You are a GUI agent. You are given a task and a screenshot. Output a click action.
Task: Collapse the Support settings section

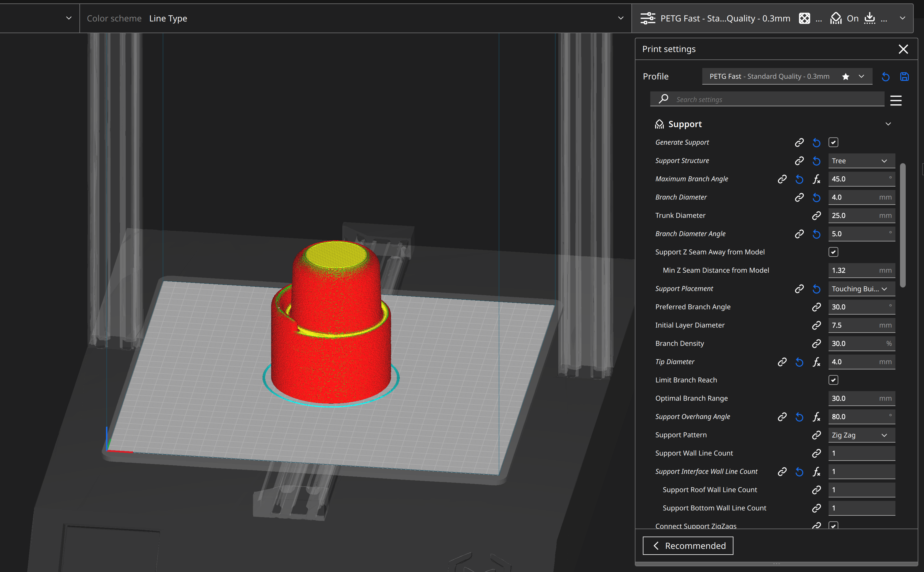click(888, 124)
